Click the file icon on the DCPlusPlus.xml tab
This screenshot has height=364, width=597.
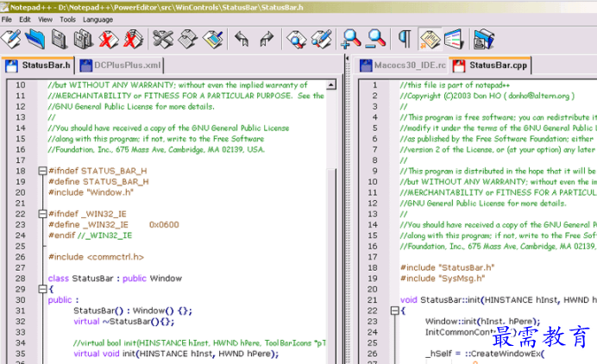click(86, 66)
